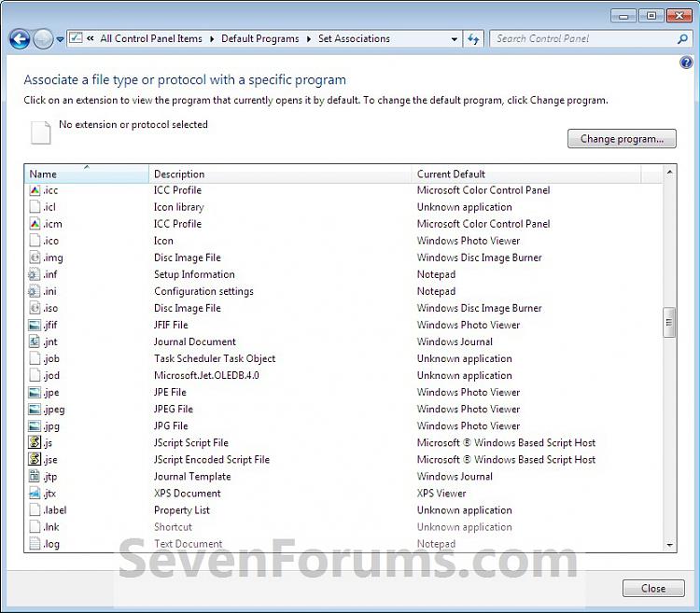Expand the Default Programs breadcrumb arrow
The image size is (700, 613).
[x=309, y=39]
